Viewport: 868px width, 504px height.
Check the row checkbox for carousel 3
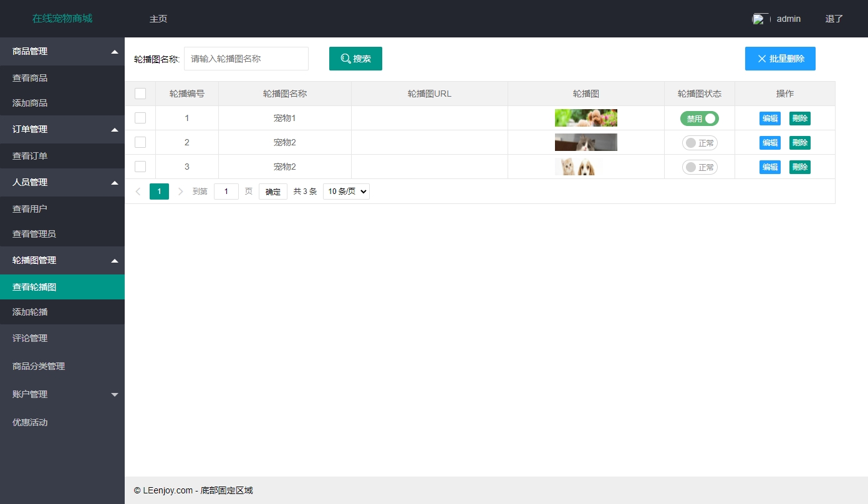(140, 167)
